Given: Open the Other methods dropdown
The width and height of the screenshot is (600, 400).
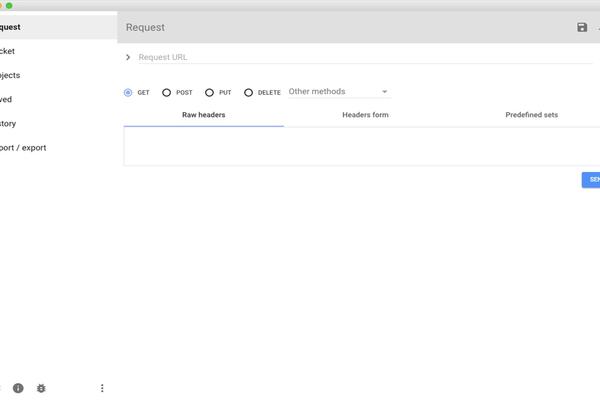Looking at the screenshot, I should point(339,91).
